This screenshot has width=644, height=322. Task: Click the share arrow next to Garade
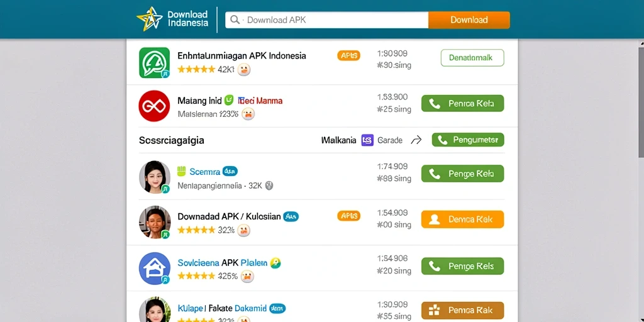pos(416,140)
